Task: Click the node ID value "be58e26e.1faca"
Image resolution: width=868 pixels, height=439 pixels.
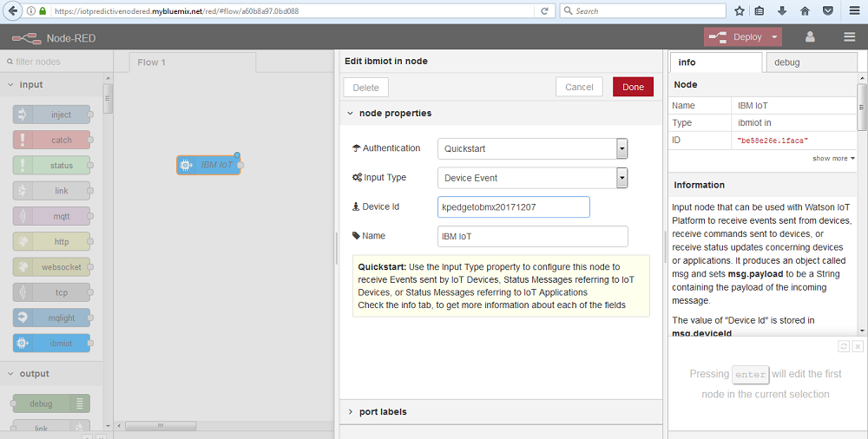Action: (x=773, y=141)
